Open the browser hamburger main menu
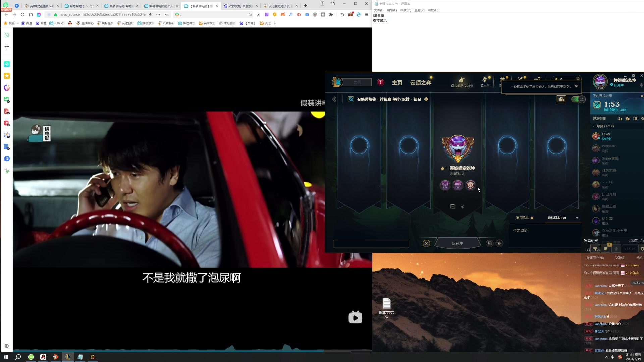Screen dimensions: 644x362 (366, 15)
